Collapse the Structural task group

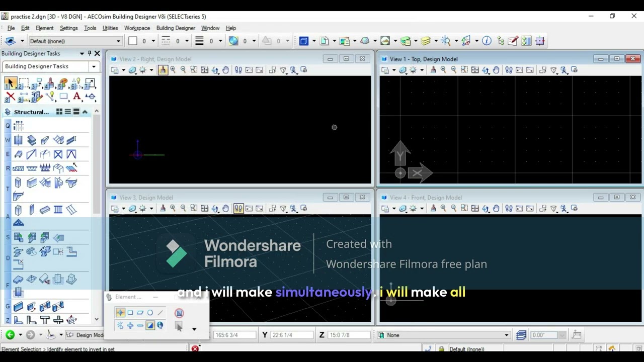[85, 112]
